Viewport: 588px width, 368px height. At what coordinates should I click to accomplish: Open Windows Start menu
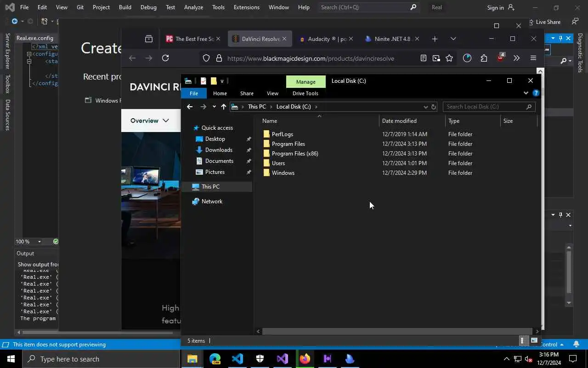click(11, 359)
